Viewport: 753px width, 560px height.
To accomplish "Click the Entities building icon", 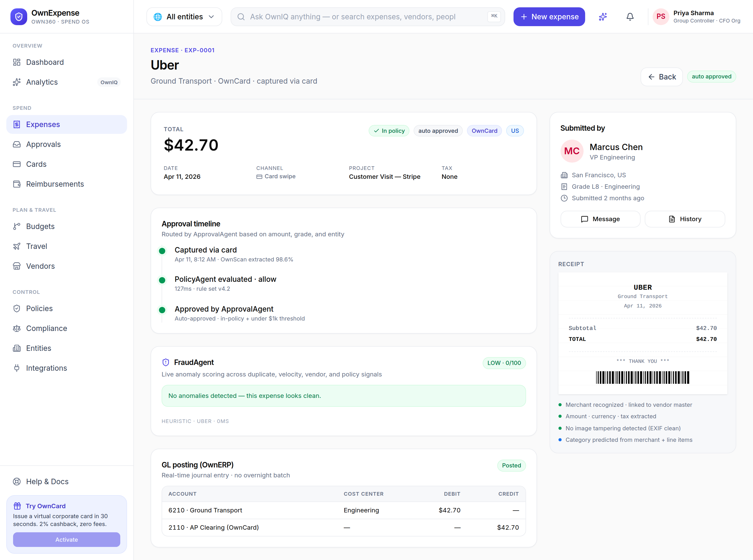I will point(17,348).
